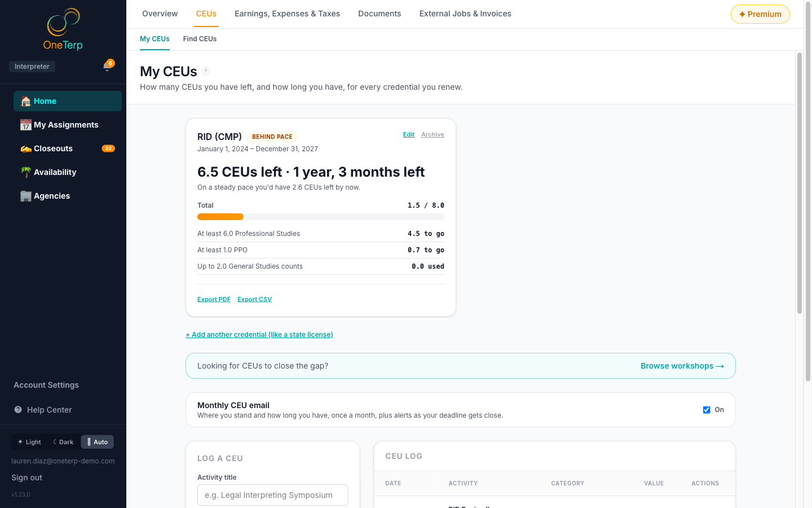
Task: Open My Assignments in sidebar
Action: tap(68, 125)
